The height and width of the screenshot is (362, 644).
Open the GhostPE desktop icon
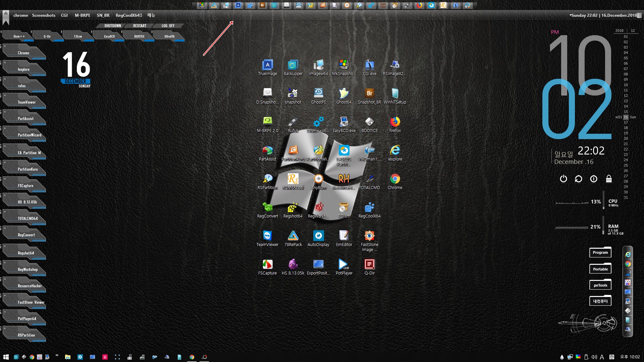[318, 96]
